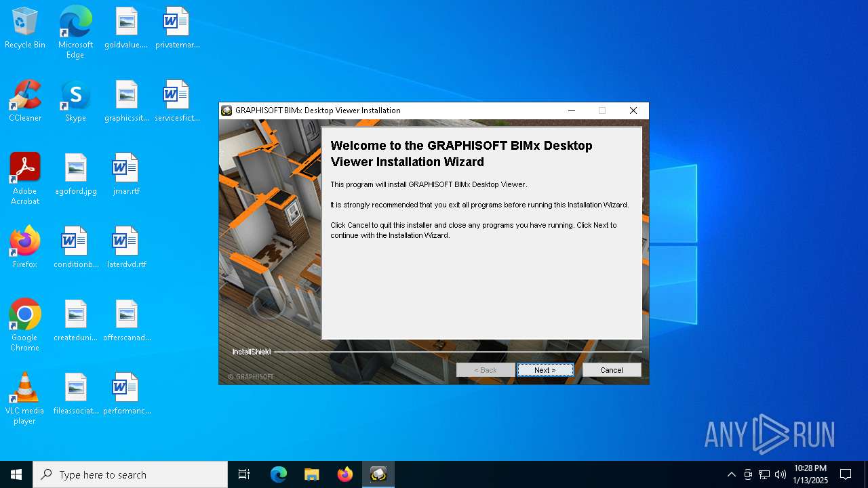Select the offerscanad image file
This screenshot has width=868, height=488.
tap(126, 321)
